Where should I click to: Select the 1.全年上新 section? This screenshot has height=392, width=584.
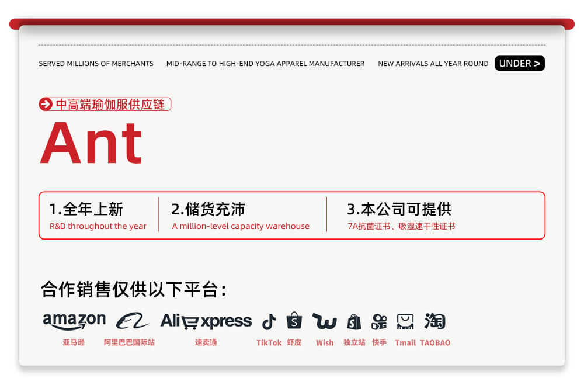point(98,216)
